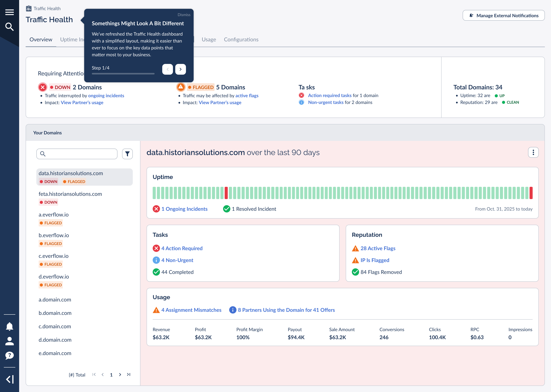Open 4 Action Required link
Image resolution: width=551 pixels, height=392 pixels.
click(182, 248)
